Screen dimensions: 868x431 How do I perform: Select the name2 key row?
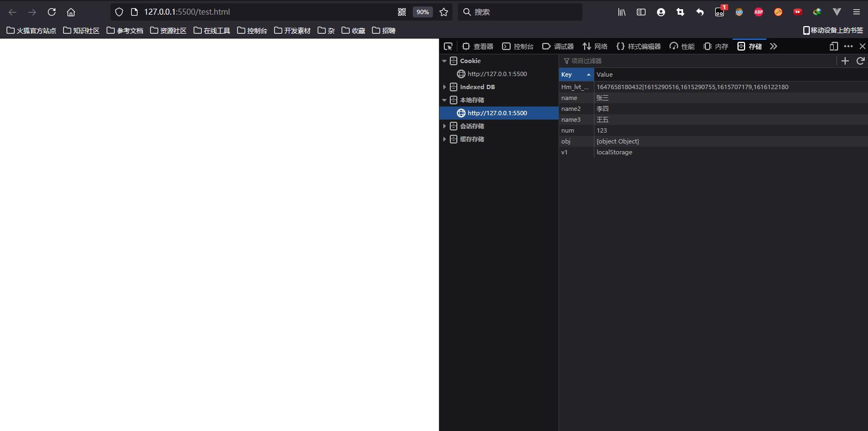[714, 109]
